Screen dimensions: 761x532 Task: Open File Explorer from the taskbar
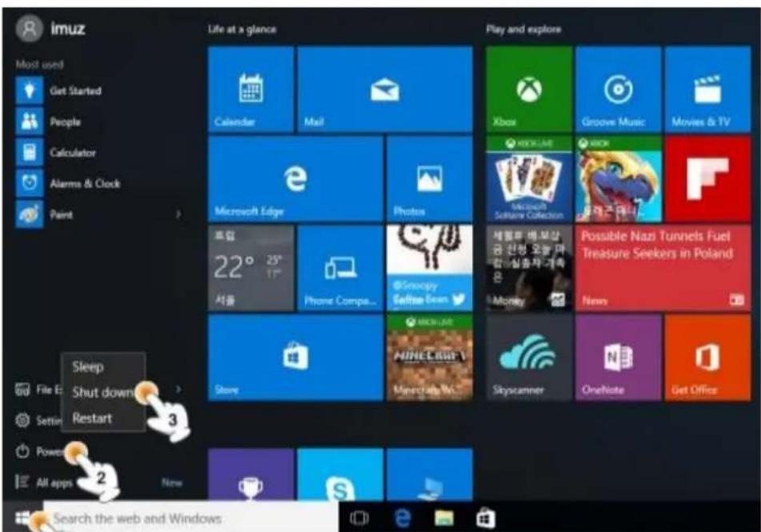[x=443, y=518]
